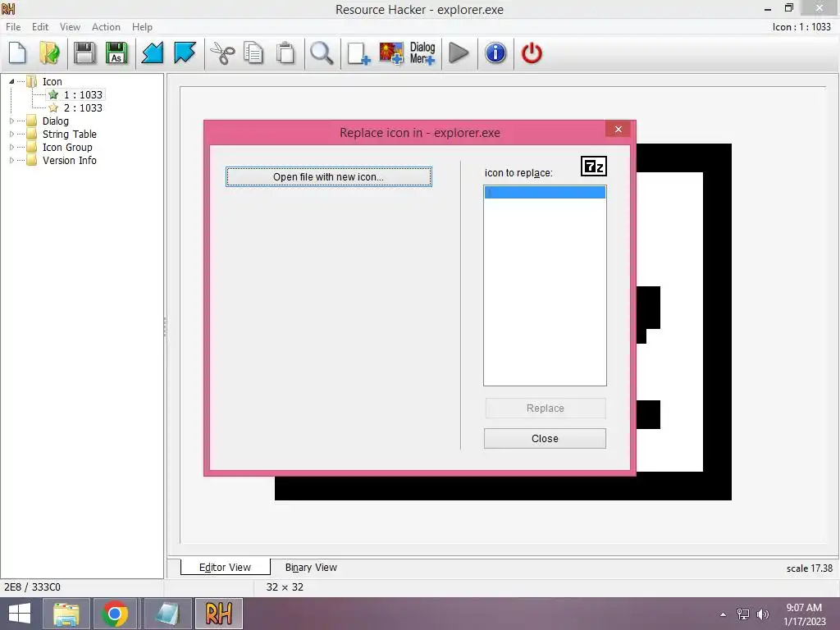Open search with the magnifying glass icon
The width and height of the screenshot is (840, 630).
click(322, 53)
